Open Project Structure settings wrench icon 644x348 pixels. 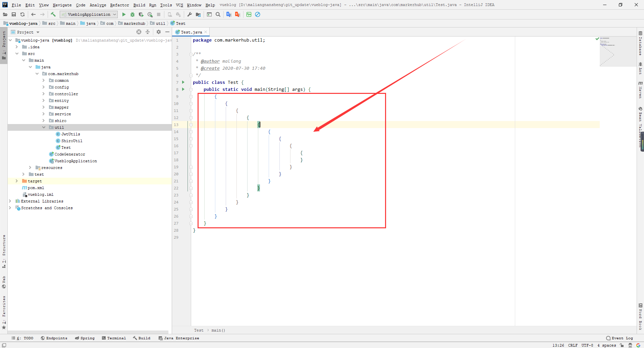tap(190, 14)
